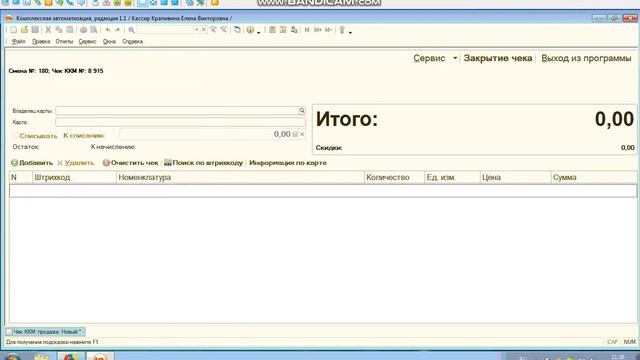Click the Количество column header

(x=394, y=178)
